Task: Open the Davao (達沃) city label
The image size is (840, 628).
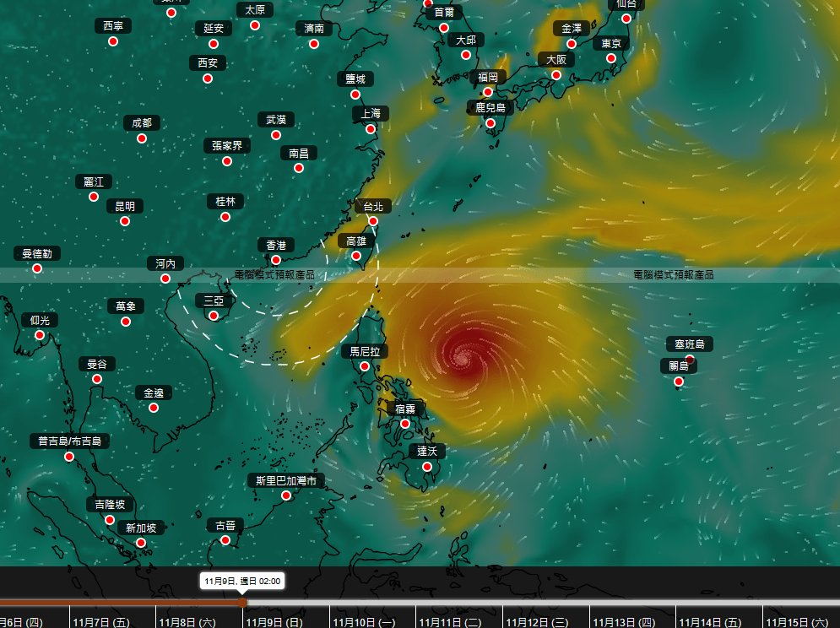Action: tap(427, 452)
